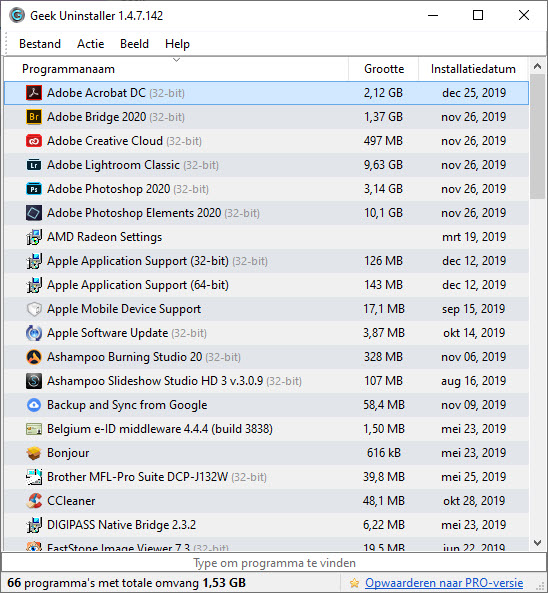Screen dimensions: 548x593
Task: Click the Adobe Bridge 2020 Br icon
Action: [x=34, y=117]
